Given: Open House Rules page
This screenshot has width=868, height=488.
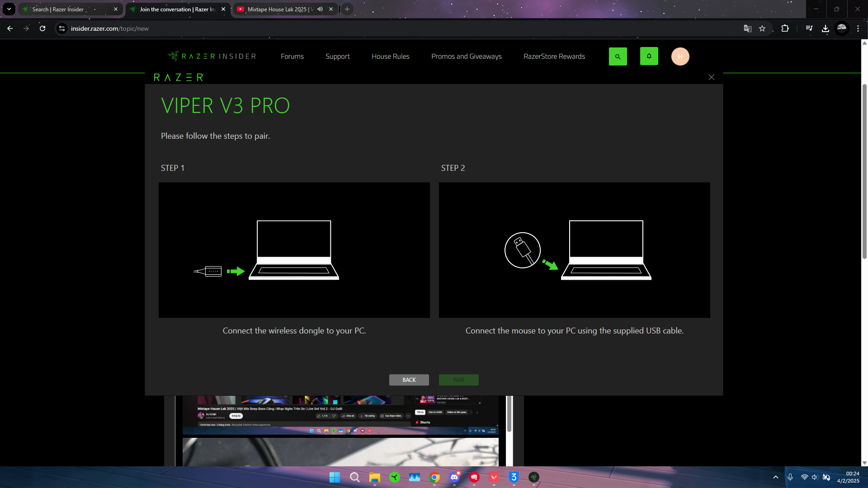Looking at the screenshot, I should point(391,56).
